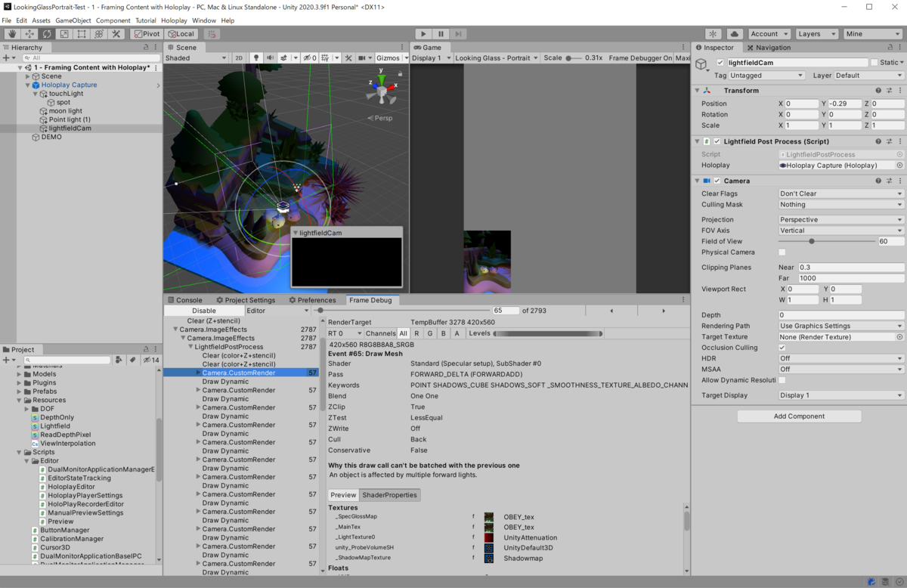Screen dimensions: 907x588
Task: Collapse the Transform component foldout
Action: click(x=698, y=91)
